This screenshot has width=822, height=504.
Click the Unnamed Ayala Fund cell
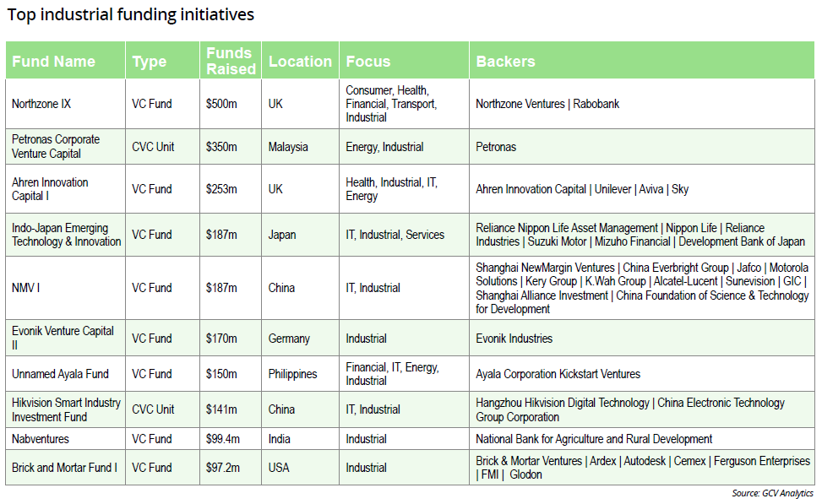click(60, 374)
